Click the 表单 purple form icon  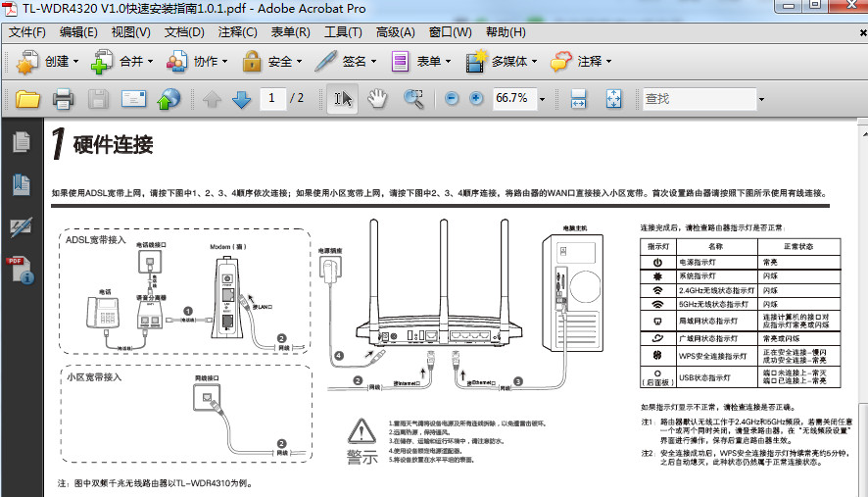tap(400, 62)
